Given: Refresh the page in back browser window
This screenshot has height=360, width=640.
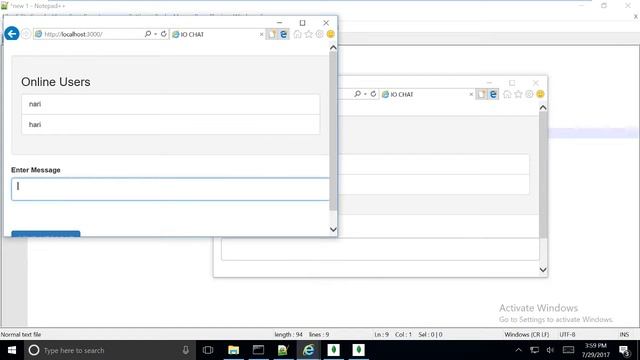Looking at the screenshot, I should pos(373,94).
